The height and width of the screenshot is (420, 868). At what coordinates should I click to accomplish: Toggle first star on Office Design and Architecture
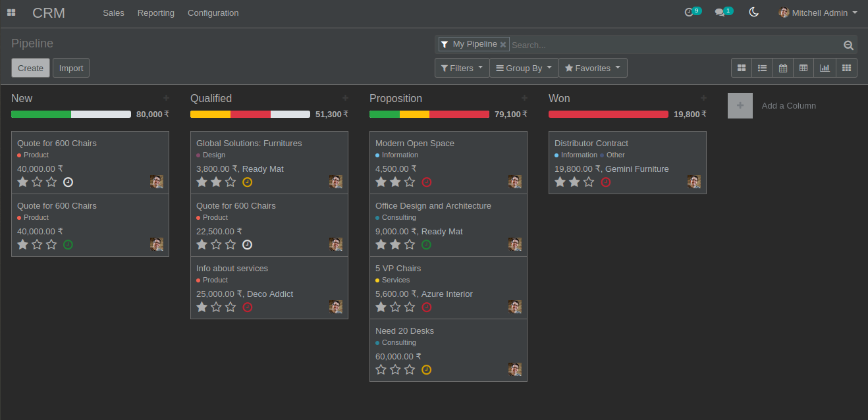click(381, 244)
